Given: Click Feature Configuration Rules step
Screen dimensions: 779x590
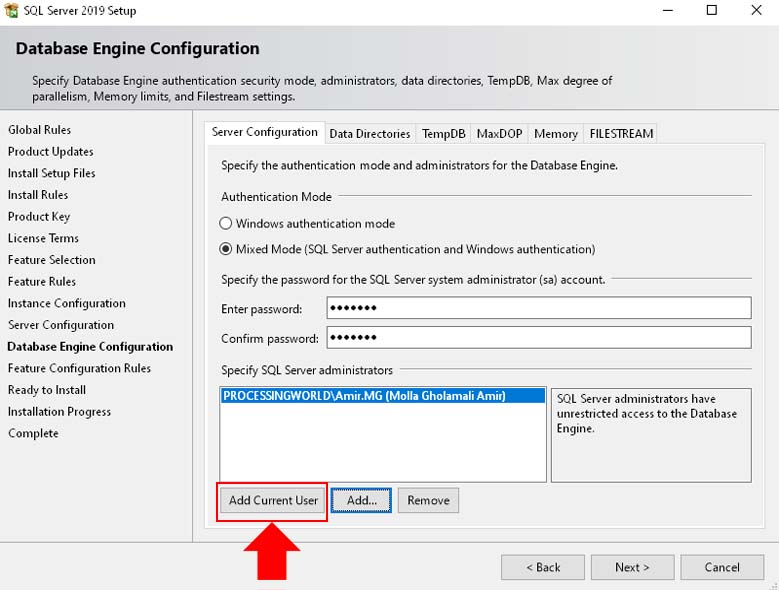Looking at the screenshot, I should (x=79, y=369).
